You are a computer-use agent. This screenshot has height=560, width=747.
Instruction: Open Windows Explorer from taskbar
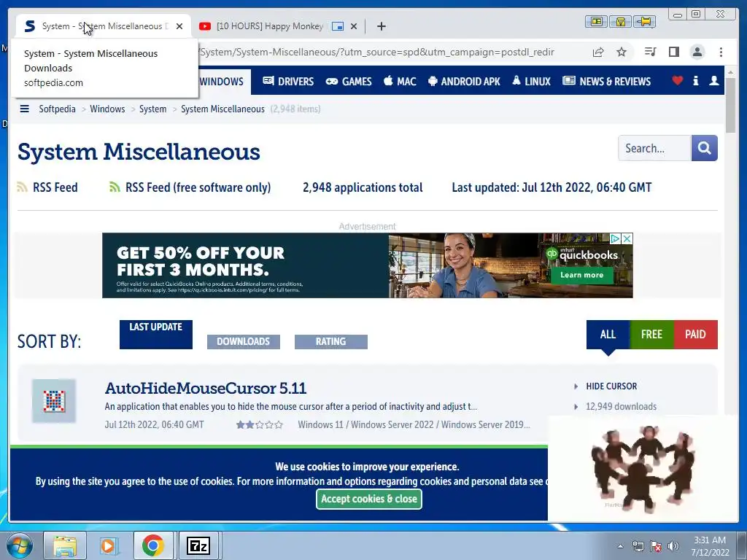[x=65, y=545]
